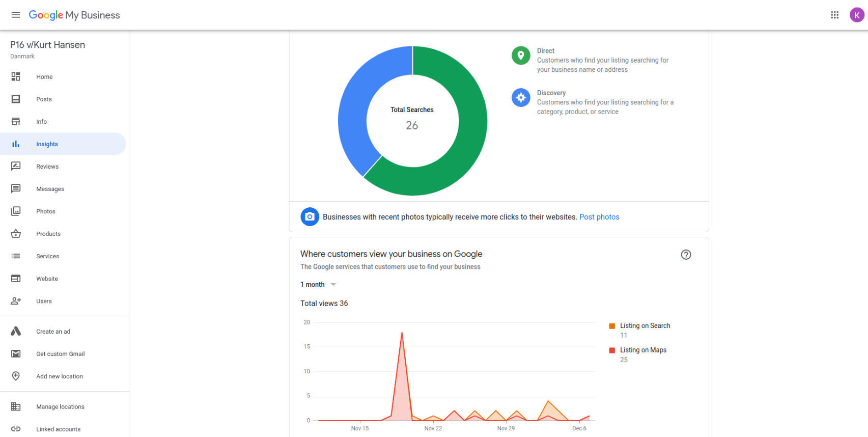Open Users menu item

pos(63,301)
